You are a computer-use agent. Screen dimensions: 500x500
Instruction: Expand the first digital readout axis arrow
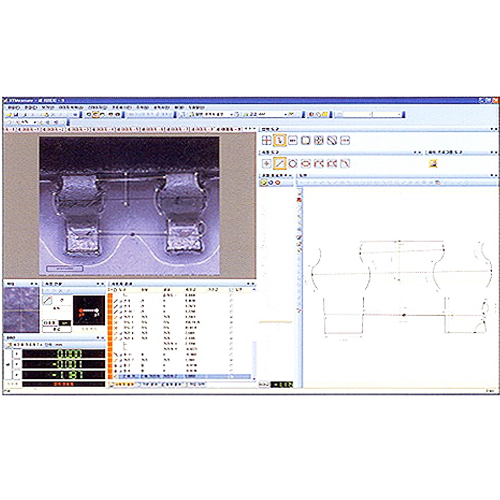click(17, 354)
